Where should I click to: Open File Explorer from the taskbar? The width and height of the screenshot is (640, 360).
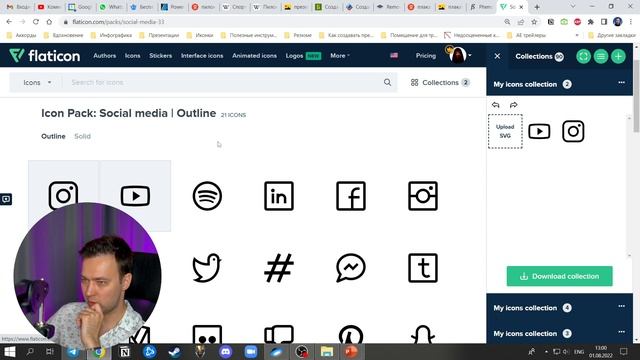326,352
